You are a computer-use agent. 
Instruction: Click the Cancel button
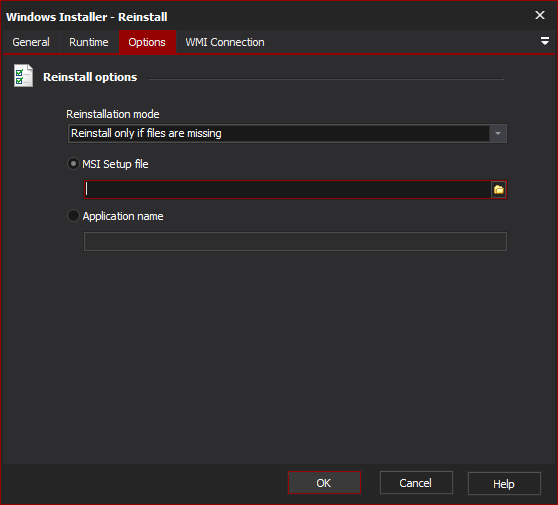coord(416,483)
